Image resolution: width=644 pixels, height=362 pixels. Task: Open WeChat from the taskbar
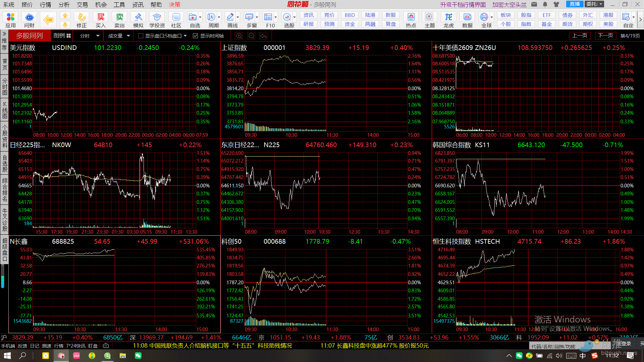coord(138,356)
